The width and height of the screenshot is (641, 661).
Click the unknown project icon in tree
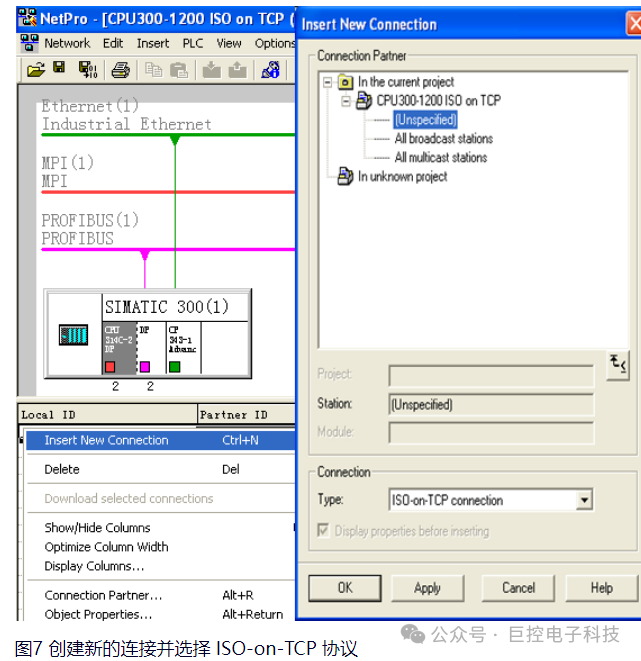(x=345, y=176)
